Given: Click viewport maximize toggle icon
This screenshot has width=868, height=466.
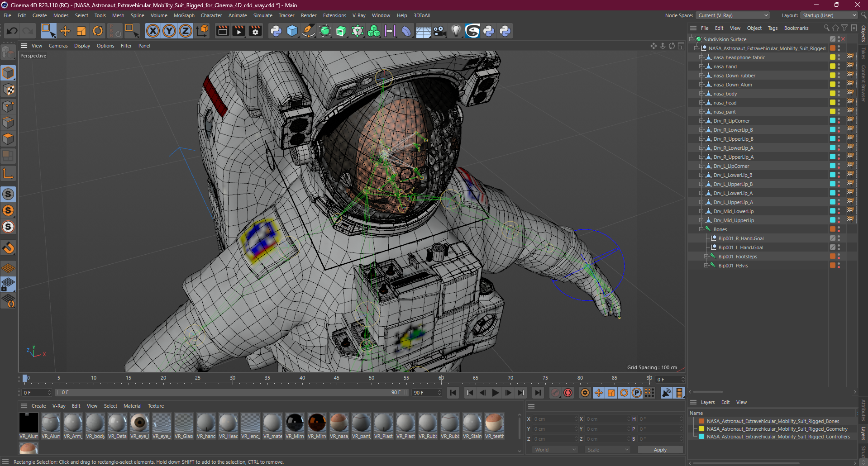Looking at the screenshot, I should tap(681, 46).
